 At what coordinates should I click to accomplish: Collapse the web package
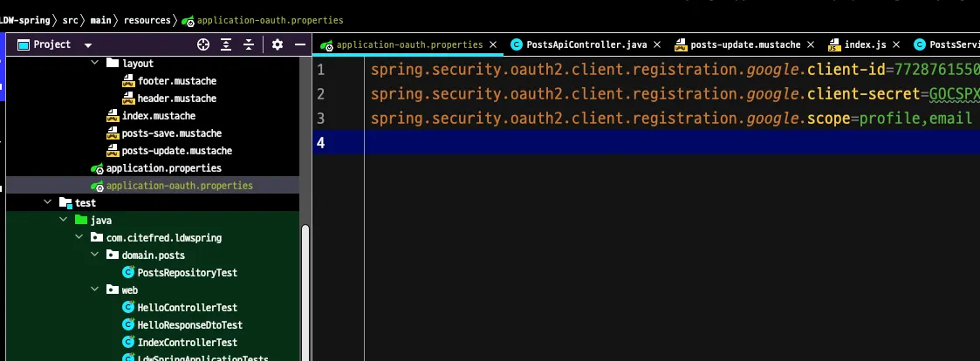point(94,289)
